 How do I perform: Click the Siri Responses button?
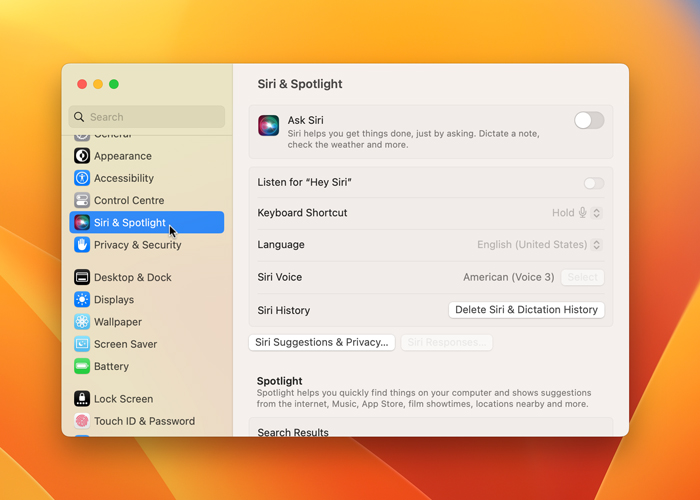[446, 342]
